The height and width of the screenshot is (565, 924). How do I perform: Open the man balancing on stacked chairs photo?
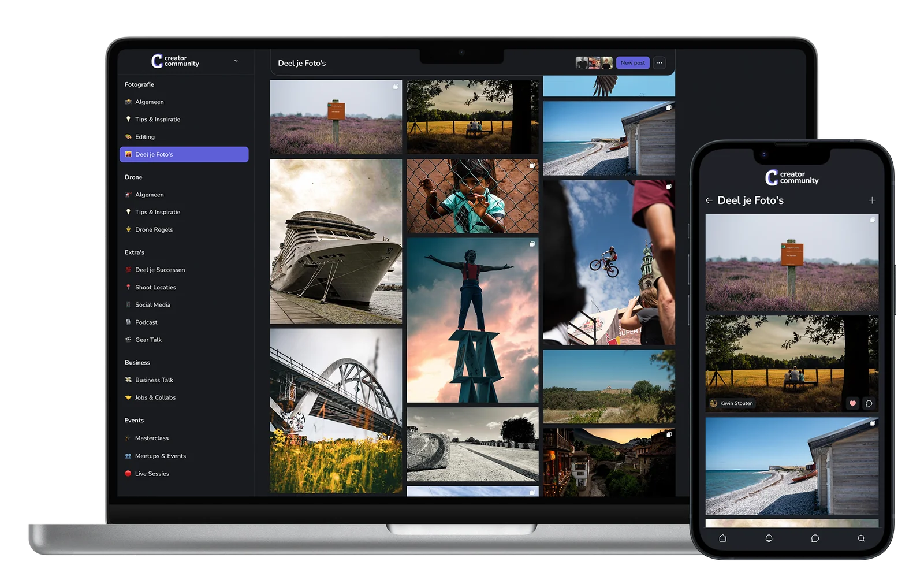[x=472, y=321]
